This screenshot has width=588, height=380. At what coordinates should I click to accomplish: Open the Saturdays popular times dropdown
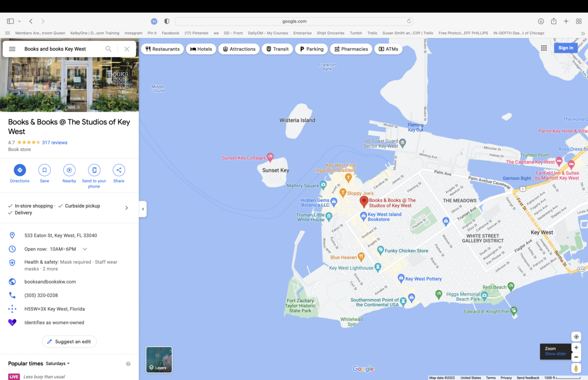58,363
